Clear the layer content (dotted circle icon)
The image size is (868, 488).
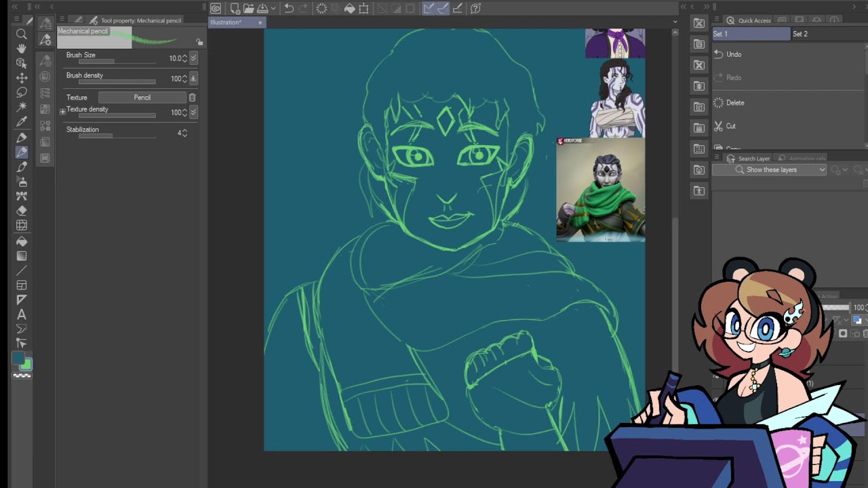321,8
